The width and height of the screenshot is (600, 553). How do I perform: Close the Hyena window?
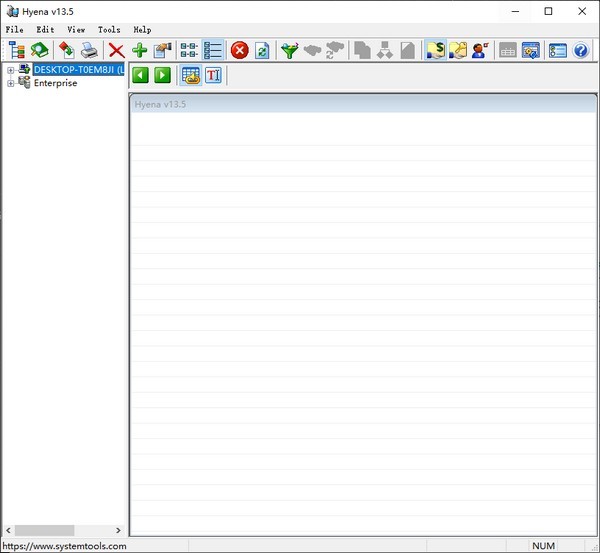point(582,11)
